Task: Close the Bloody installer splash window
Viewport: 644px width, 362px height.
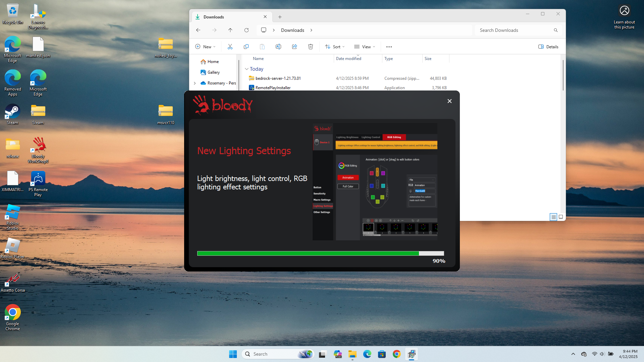Action: (449, 101)
